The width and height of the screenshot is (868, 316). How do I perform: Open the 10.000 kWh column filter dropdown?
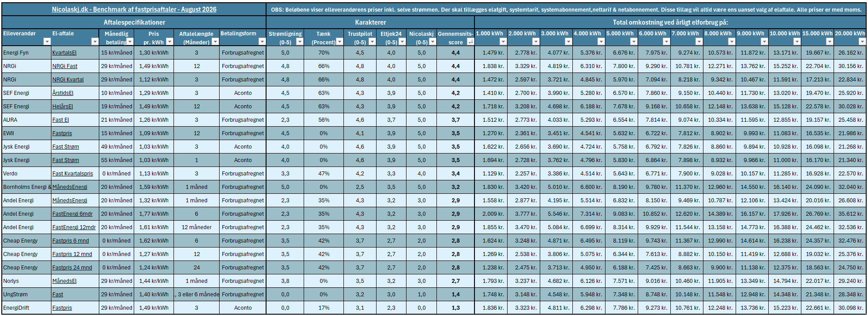[x=797, y=42]
